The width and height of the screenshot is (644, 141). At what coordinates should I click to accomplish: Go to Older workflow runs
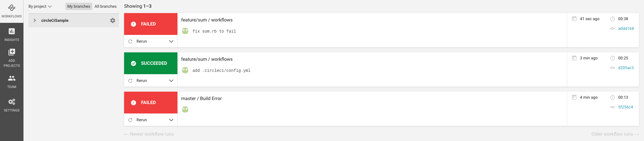pyautogui.click(x=615, y=134)
